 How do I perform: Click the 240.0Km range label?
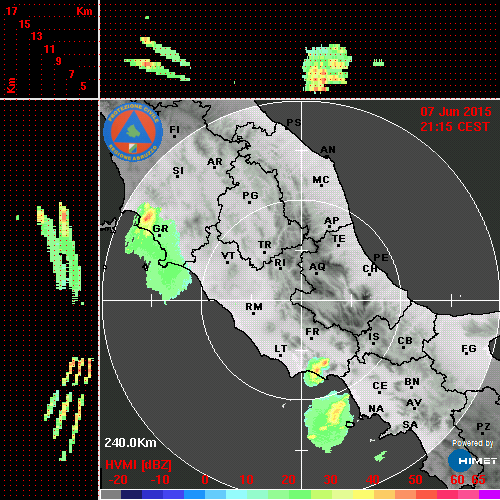click(130, 443)
